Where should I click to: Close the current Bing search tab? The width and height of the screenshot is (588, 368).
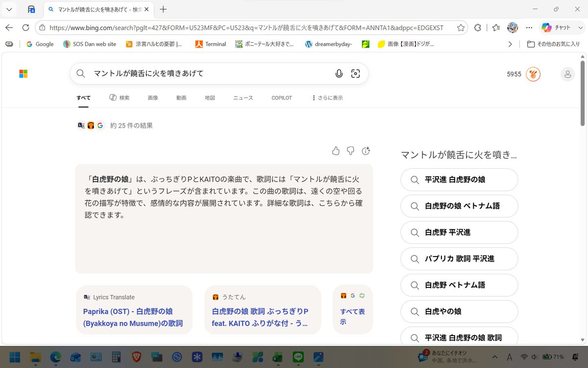[x=147, y=9]
